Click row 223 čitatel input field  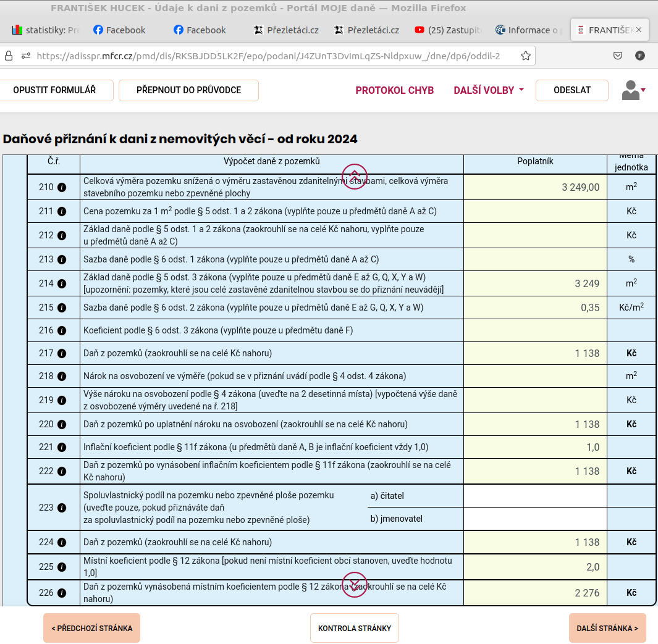(x=535, y=496)
